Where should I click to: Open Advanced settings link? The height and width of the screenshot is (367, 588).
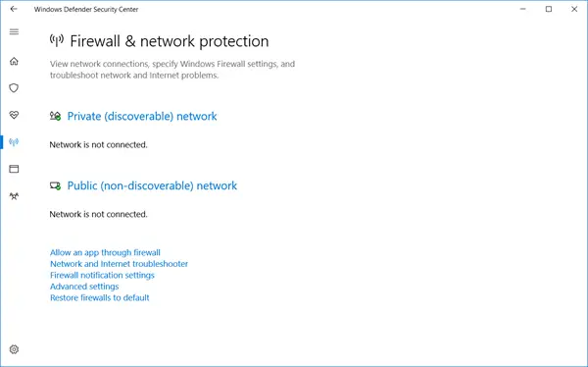coord(84,287)
